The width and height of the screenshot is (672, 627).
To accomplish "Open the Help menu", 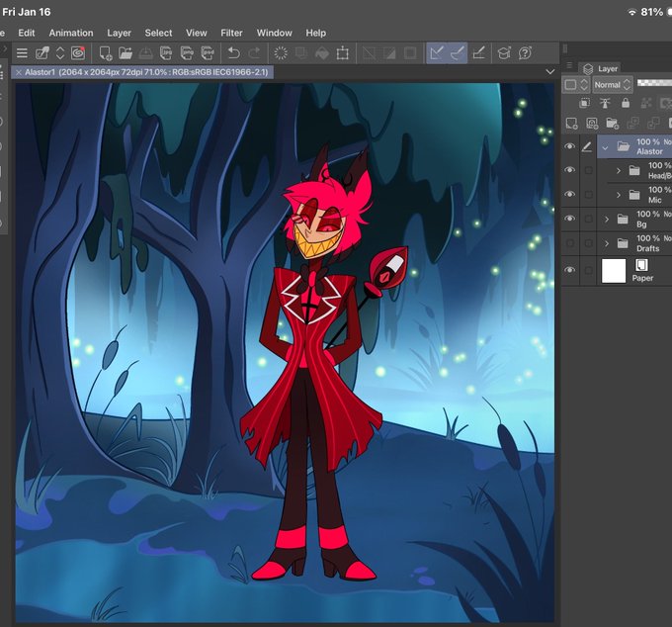I will coord(316,33).
